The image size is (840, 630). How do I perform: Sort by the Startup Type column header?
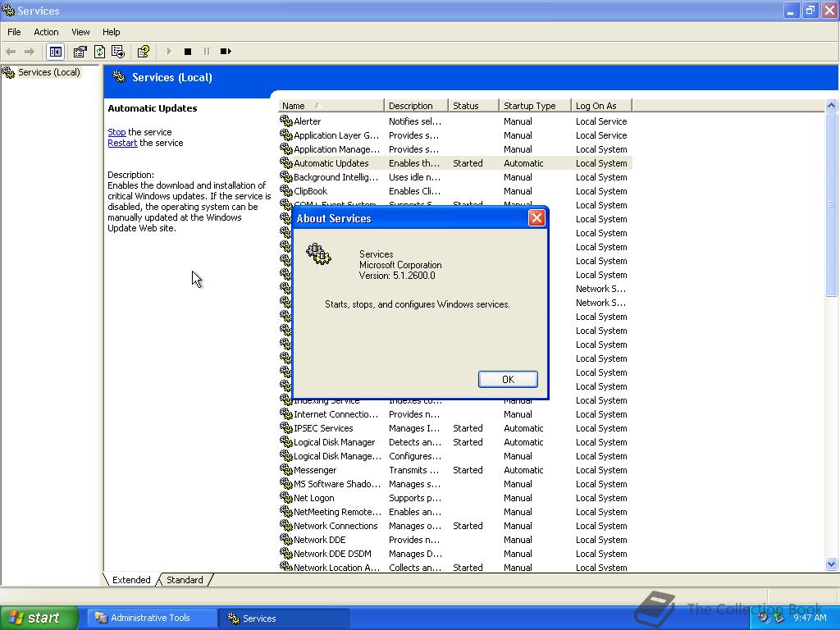pos(535,106)
